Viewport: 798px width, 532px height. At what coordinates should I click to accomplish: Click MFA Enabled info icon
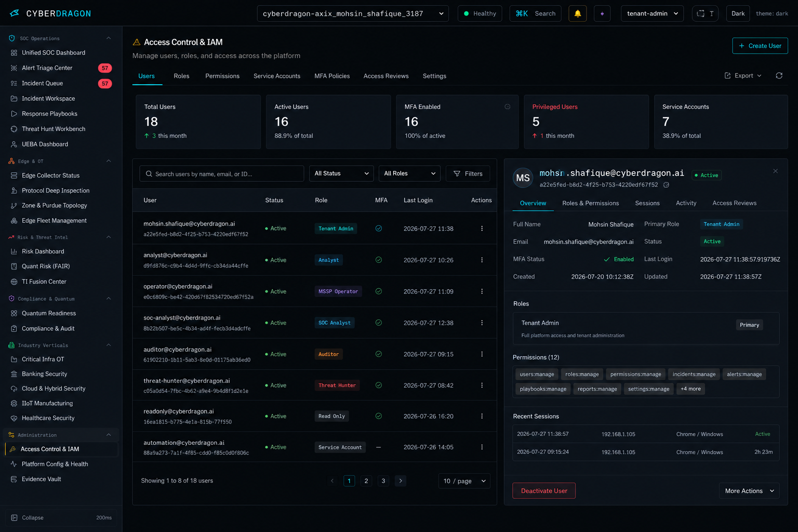(x=508, y=107)
